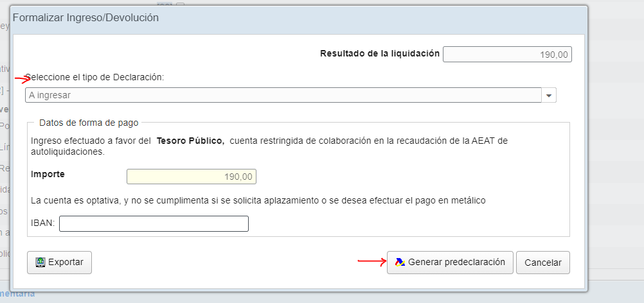
Task: Click the 'Resultado de la liquidación' label
Action: click(379, 53)
